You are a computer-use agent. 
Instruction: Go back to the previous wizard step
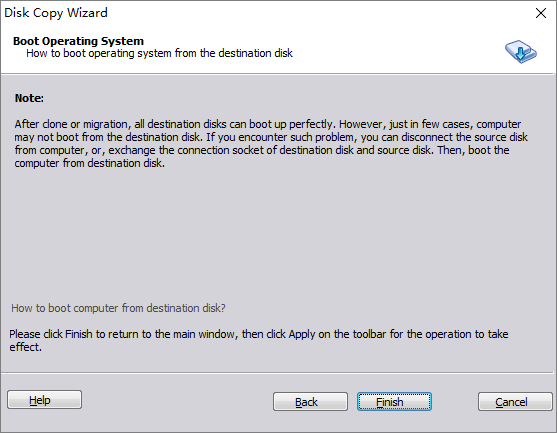click(x=310, y=402)
